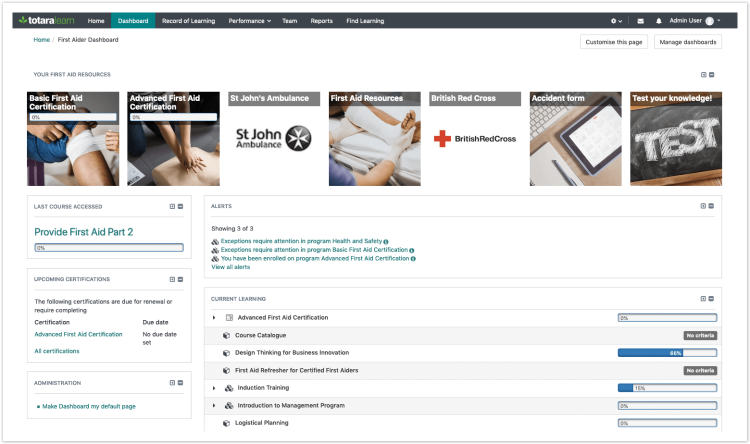Open the View all alerts link
The height and width of the screenshot is (444, 750).
(x=231, y=267)
